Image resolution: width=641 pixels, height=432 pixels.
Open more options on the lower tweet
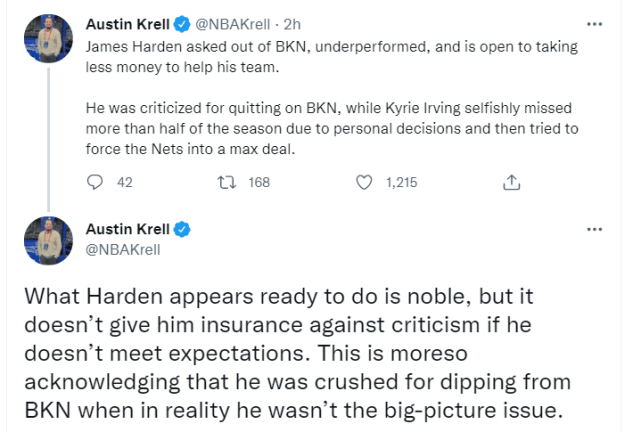[x=595, y=229]
